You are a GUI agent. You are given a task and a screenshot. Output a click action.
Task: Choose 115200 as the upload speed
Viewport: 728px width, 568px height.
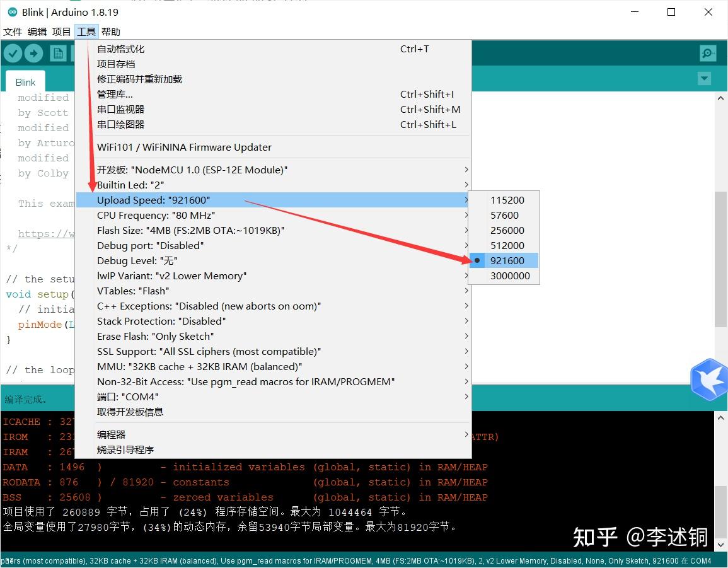pyautogui.click(x=507, y=200)
